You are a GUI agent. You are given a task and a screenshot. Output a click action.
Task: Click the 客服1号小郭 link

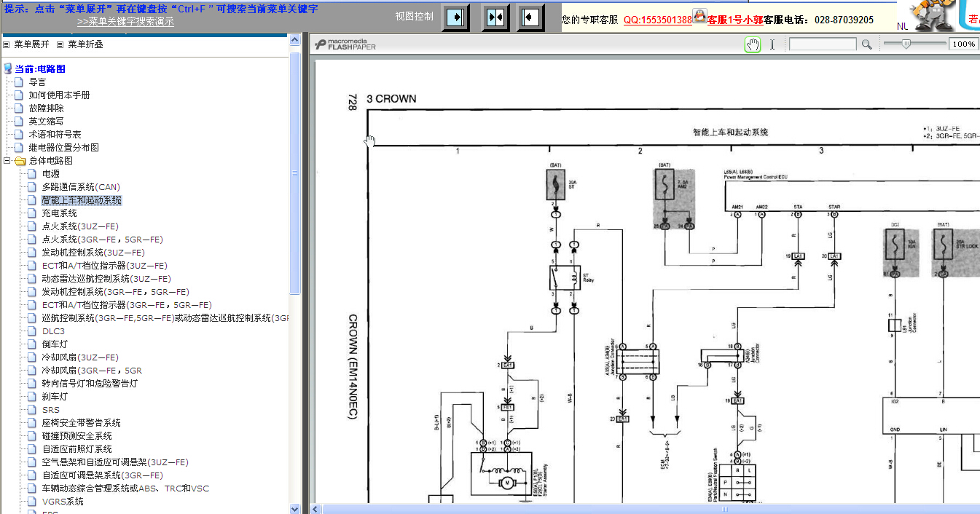(735, 20)
